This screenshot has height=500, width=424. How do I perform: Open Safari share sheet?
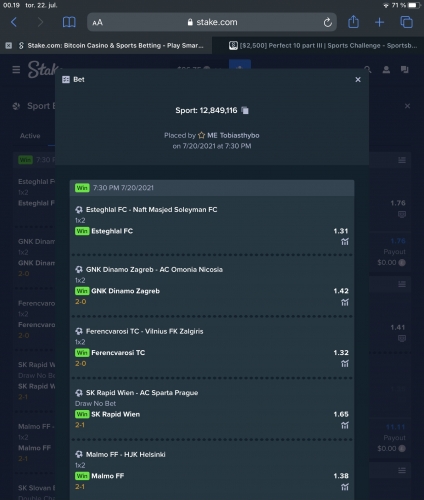pyautogui.click(x=353, y=22)
